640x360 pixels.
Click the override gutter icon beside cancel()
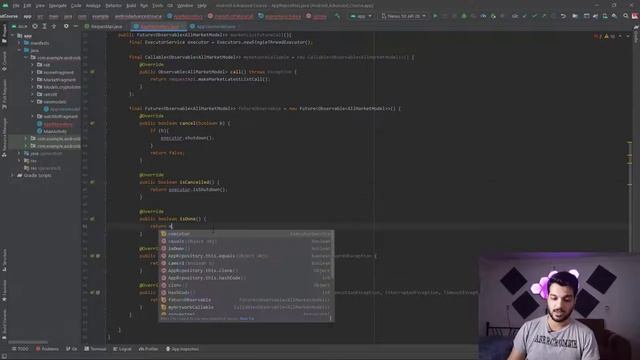pos(92,123)
